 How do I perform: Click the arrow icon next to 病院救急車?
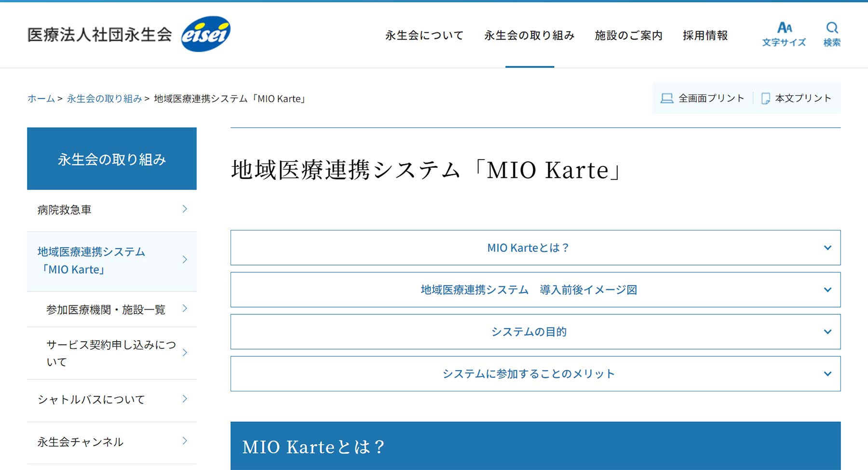185,209
